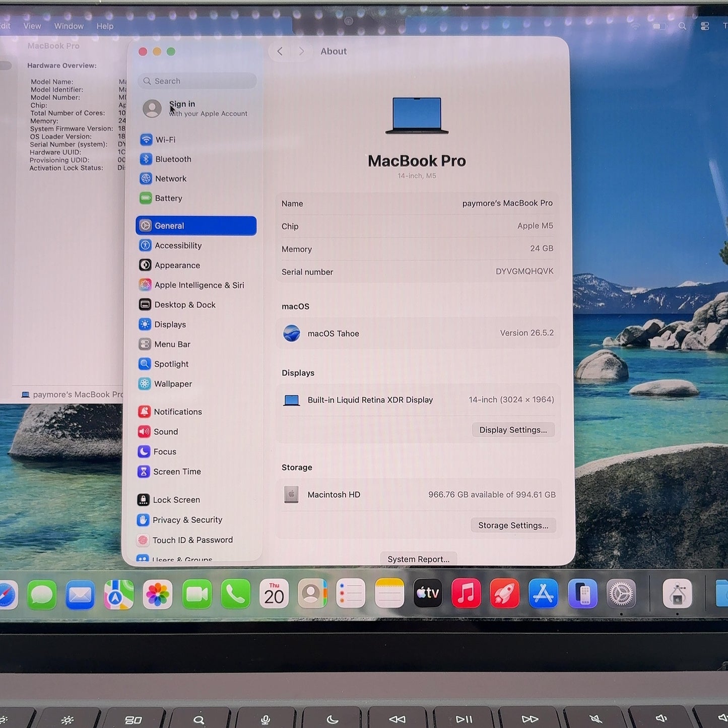Click the Display Settings... button

(513, 430)
